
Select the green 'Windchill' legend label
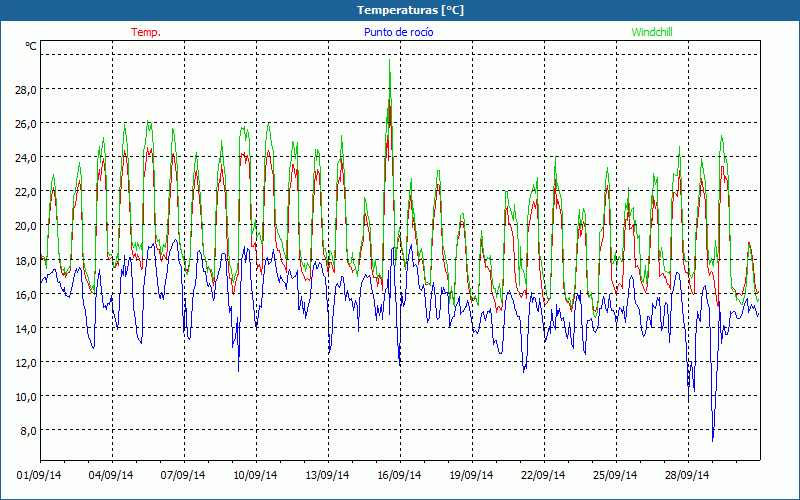pyautogui.click(x=652, y=32)
